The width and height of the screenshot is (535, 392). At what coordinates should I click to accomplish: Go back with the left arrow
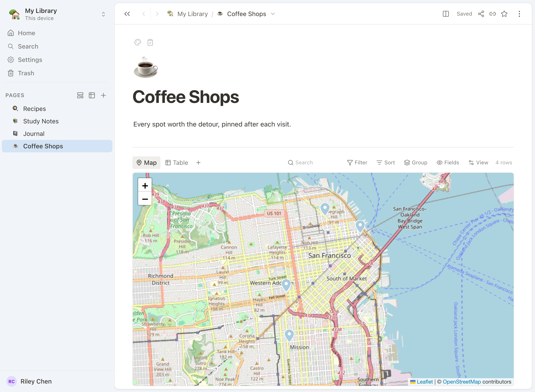144,14
